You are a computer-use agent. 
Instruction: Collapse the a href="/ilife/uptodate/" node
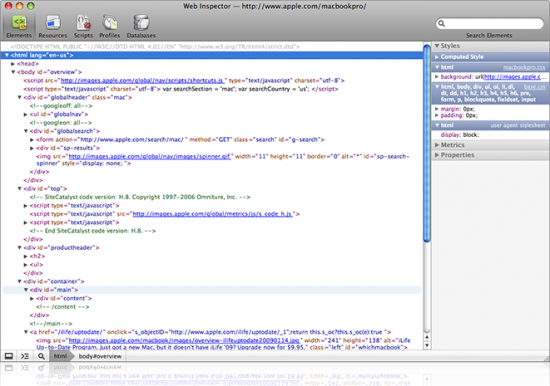(26, 332)
